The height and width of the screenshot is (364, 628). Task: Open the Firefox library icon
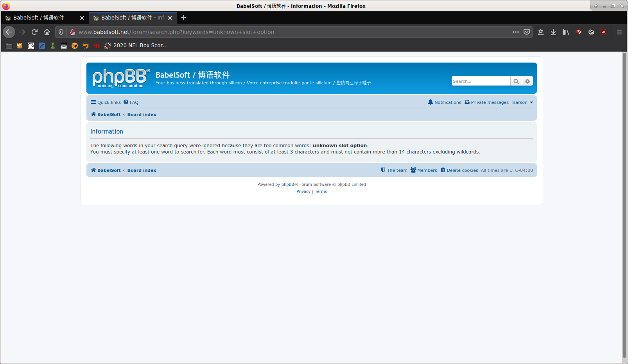(x=566, y=32)
